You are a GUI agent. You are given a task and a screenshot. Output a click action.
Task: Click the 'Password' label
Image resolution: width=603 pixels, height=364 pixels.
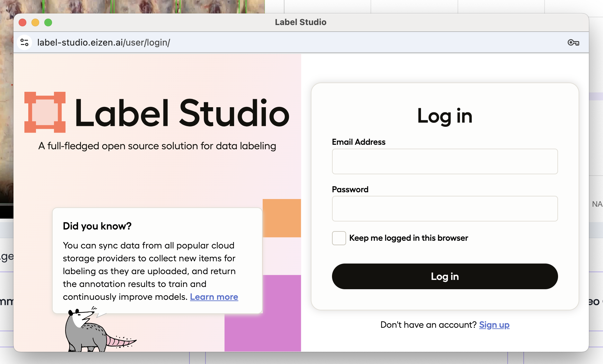(350, 189)
